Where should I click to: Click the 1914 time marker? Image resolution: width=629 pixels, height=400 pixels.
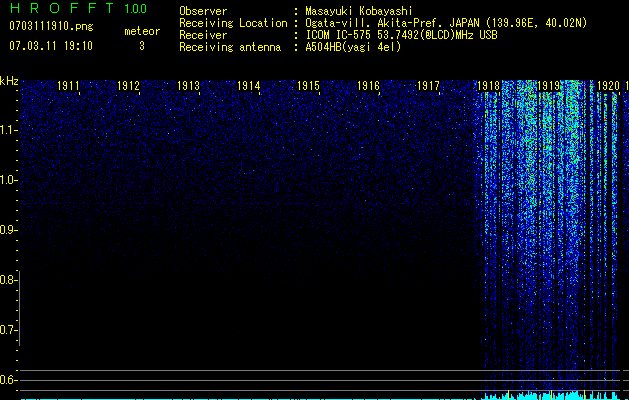point(248,86)
